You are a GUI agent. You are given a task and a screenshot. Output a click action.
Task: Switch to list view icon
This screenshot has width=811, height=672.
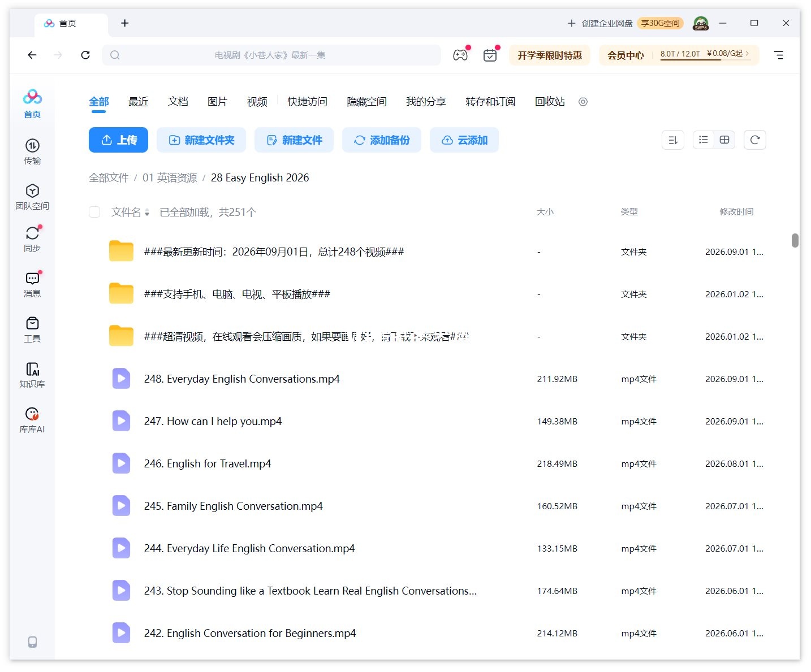(x=703, y=140)
